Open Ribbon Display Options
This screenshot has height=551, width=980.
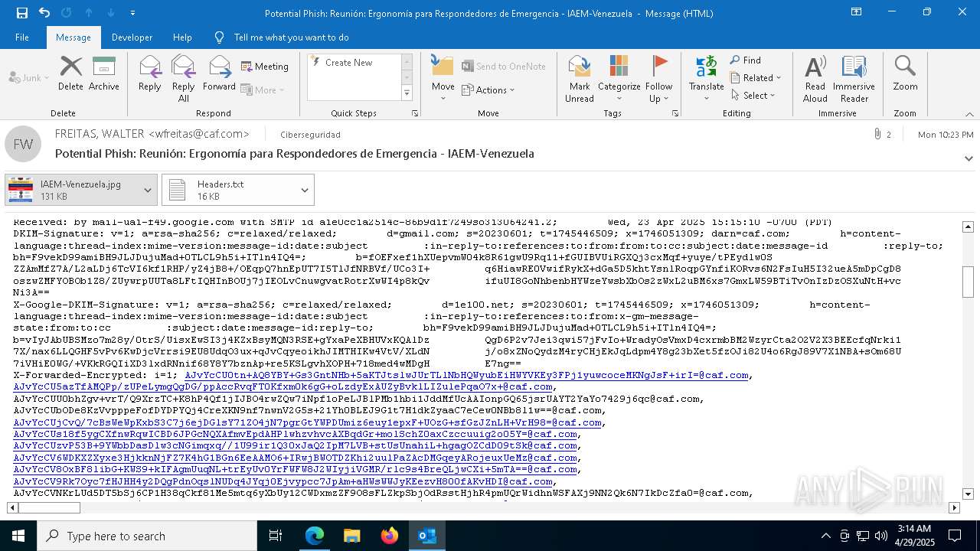(x=857, y=13)
